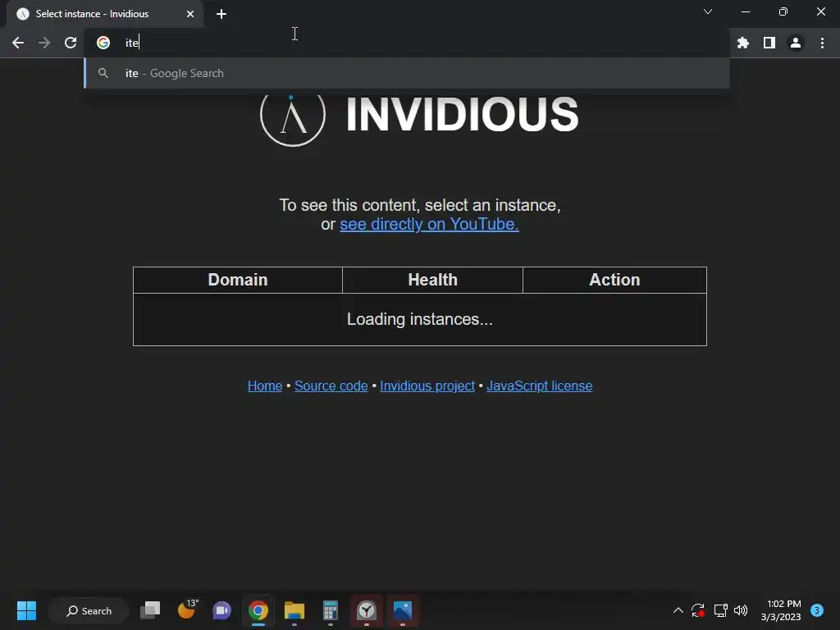Expand the tab search dropdown arrow
The image size is (840, 630).
[x=708, y=11]
